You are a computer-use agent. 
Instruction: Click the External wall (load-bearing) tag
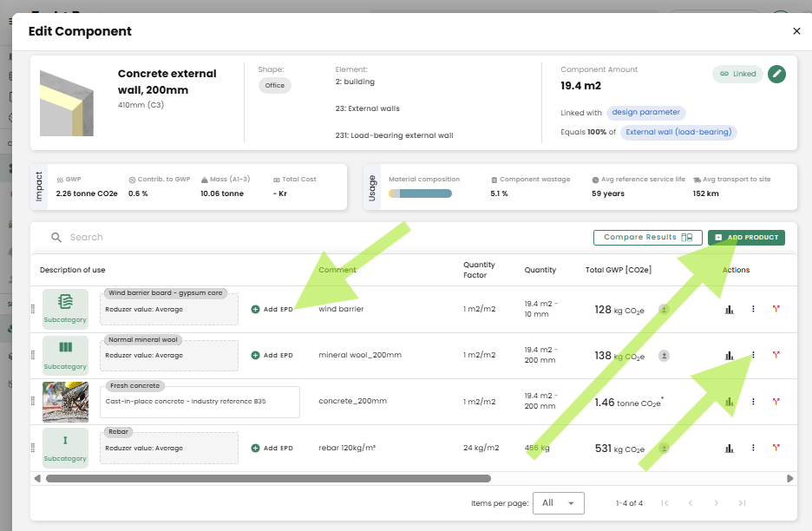(x=678, y=132)
